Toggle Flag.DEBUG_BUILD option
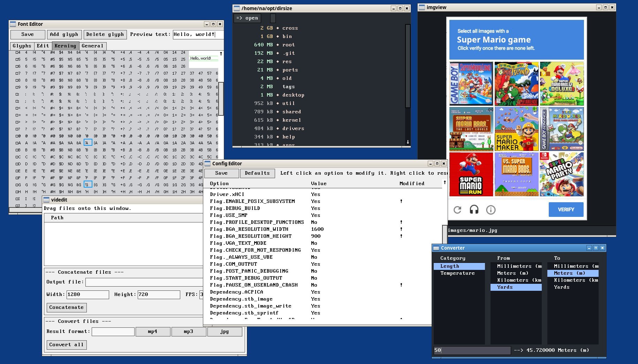The width and height of the screenshot is (638, 364). [322, 208]
